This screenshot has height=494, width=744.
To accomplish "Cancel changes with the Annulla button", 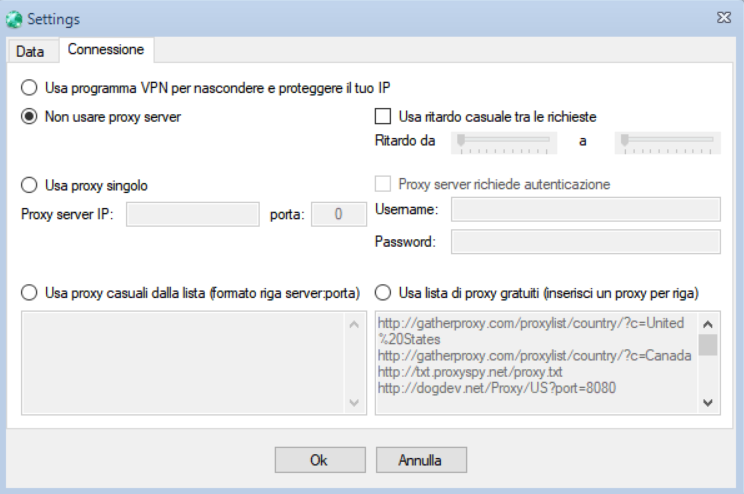I will coord(421,460).
